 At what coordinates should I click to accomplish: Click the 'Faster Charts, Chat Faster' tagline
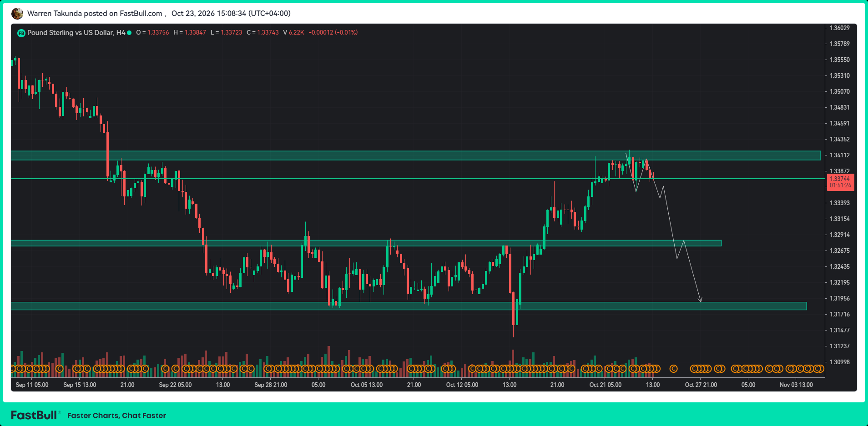pyautogui.click(x=116, y=416)
